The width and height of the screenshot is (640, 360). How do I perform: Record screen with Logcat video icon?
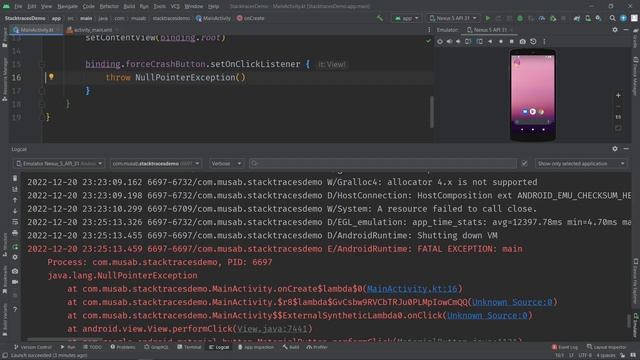pyautogui.click(x=15, y=282)
